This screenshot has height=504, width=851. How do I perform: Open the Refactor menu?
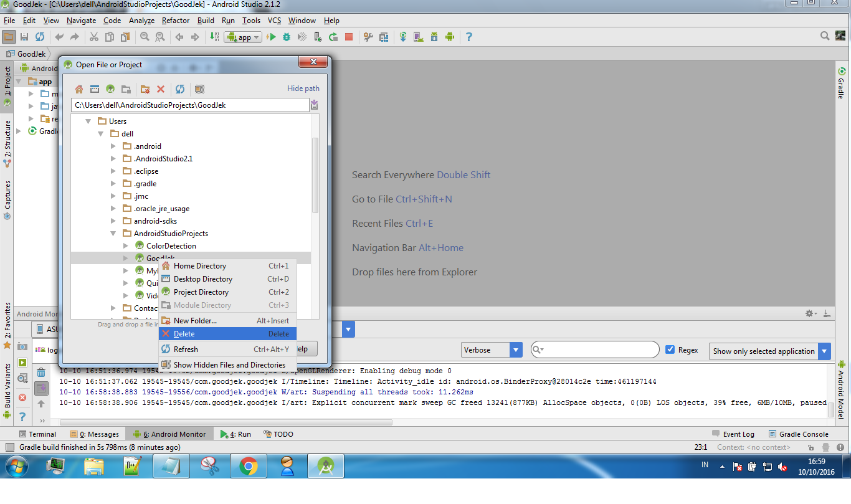pos(176,21)
